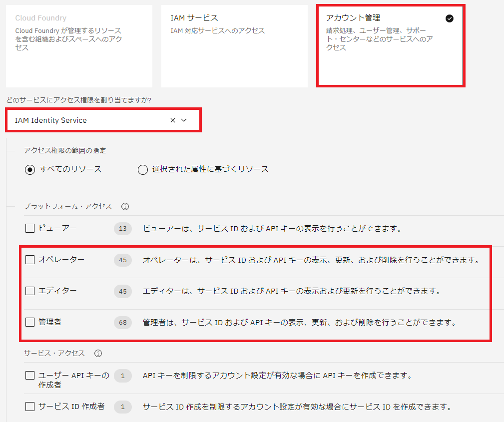The height and width of the screenshot is (422, 504).
Task: Select the アカウント管理 card
Action: [x=391, y=46]
